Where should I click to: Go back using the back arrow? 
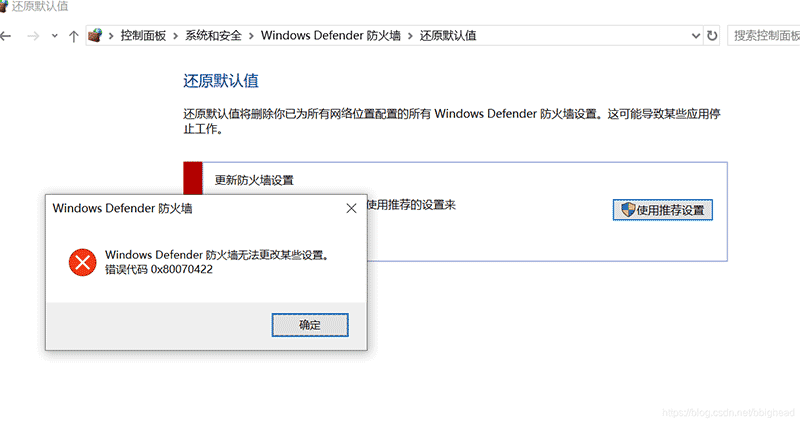coord(6,36)
